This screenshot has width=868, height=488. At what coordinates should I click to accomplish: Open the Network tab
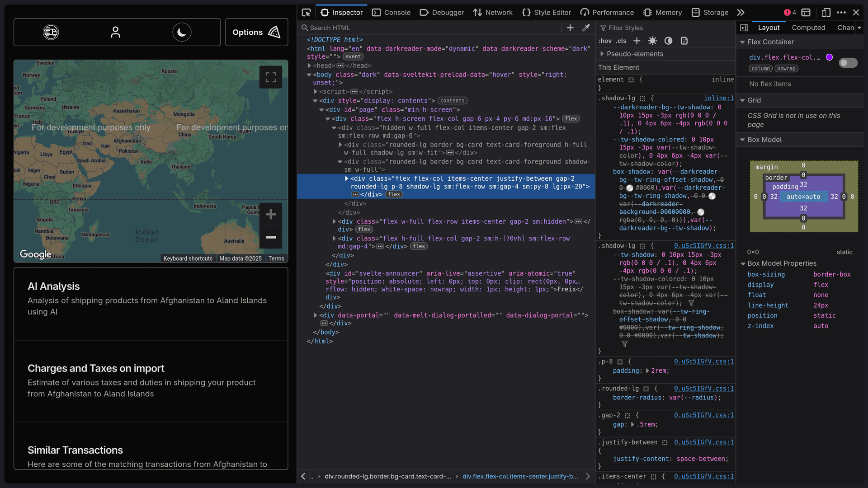(493, 13)
